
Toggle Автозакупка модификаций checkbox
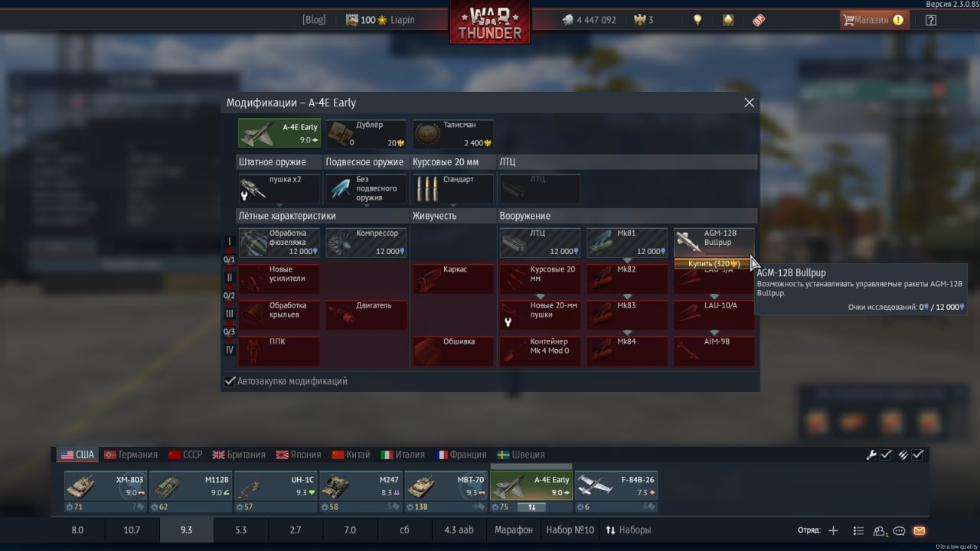click(x=230, y=381)
